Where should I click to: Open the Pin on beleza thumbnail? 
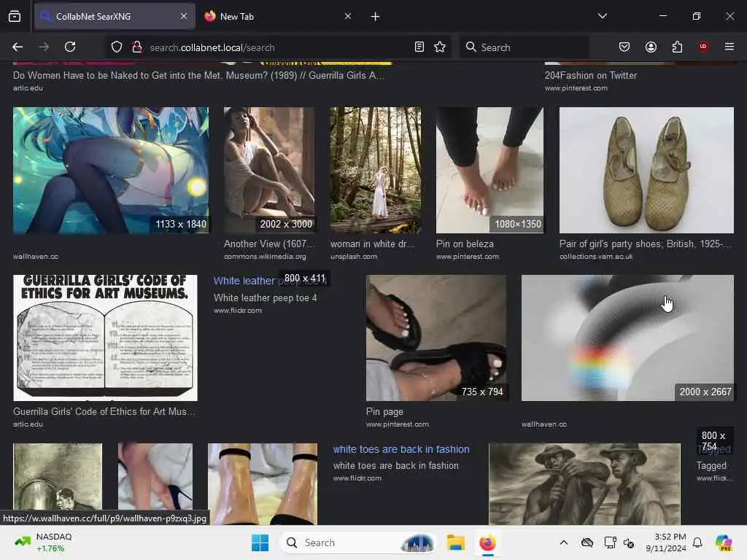pos(489,171)
